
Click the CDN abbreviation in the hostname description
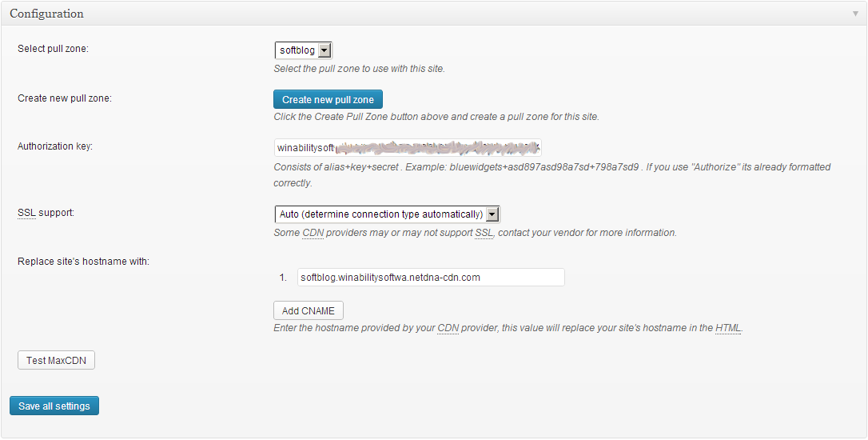[448, 327]
